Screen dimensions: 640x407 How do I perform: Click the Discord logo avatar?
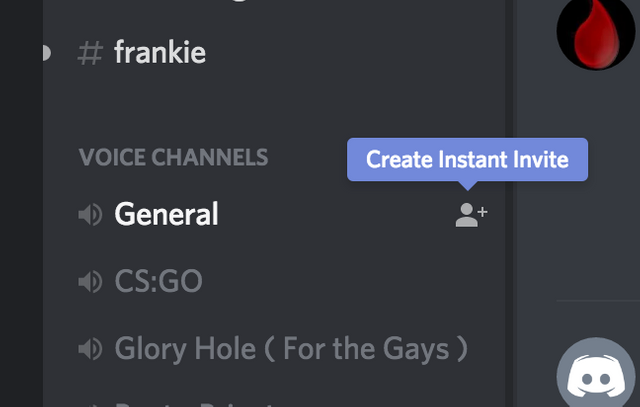[598, 376]
